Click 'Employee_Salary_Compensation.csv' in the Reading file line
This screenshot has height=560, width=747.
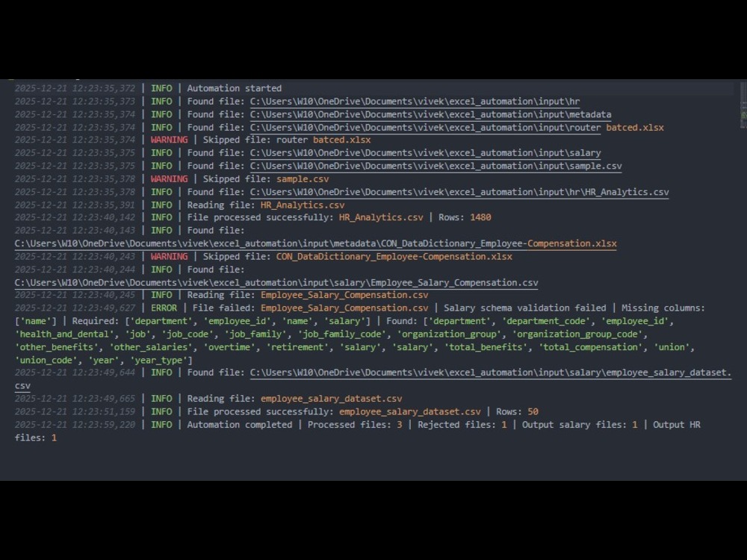pyautogui.click(x=344, y=295)
